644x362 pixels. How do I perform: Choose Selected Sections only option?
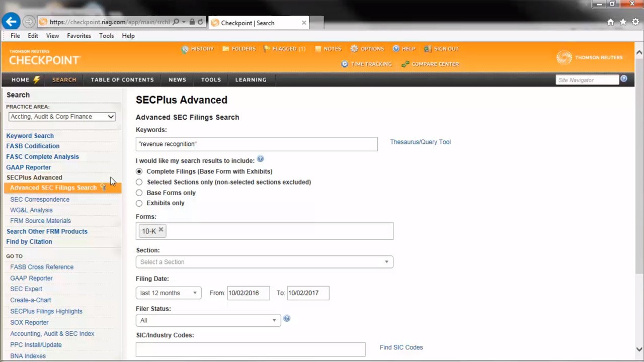click(139, 182)
